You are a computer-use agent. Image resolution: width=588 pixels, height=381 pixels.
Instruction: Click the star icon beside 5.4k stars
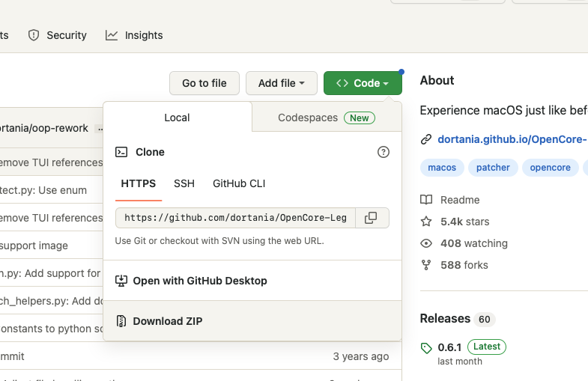click(x=426, y=222)
